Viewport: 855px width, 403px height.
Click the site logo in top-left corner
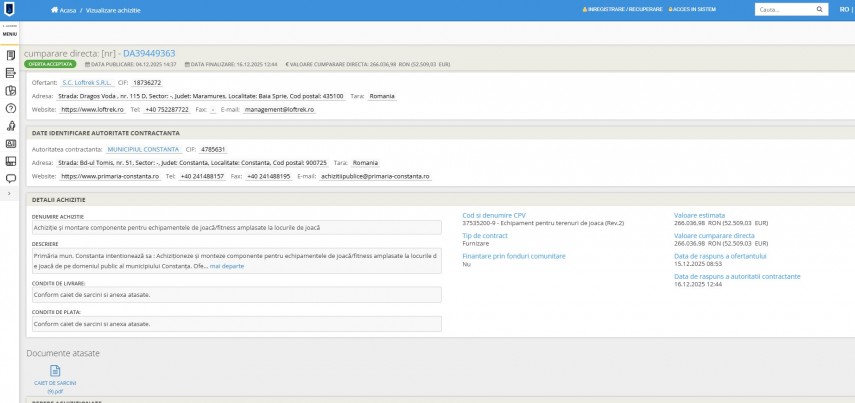coord(10,9)
